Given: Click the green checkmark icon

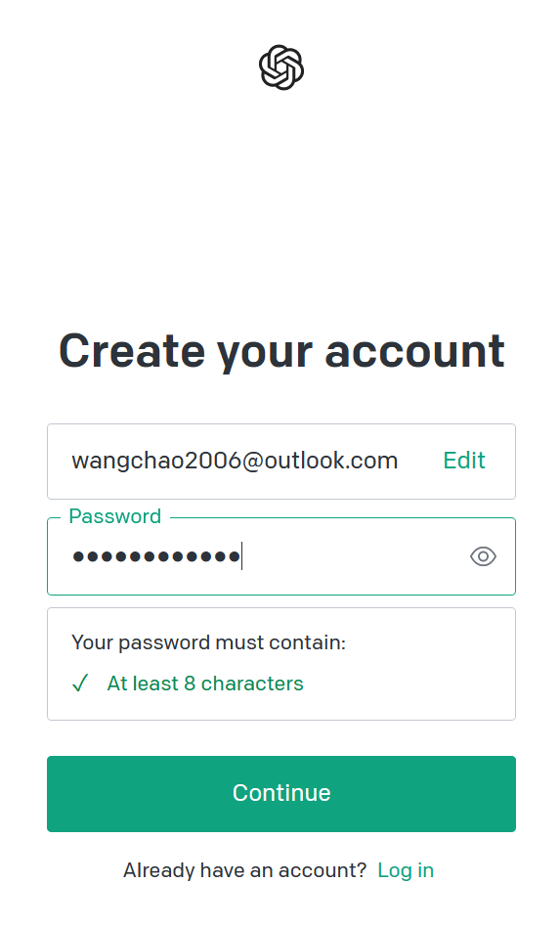Looking at the screenshot, I should pos(80,684).
